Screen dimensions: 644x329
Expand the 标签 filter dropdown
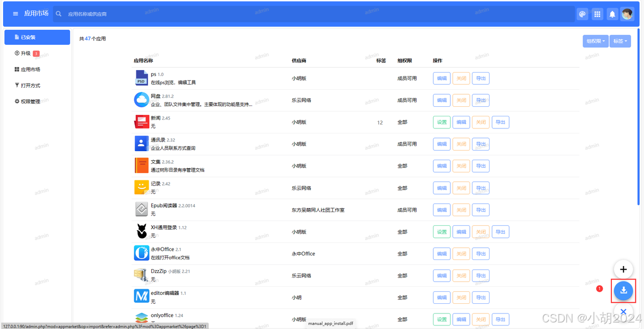pos(620,41)
